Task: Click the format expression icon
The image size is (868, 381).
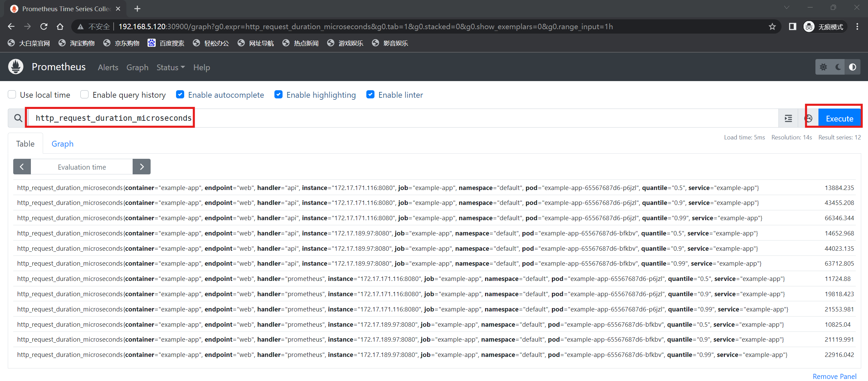Action: (x=788, y=118)
